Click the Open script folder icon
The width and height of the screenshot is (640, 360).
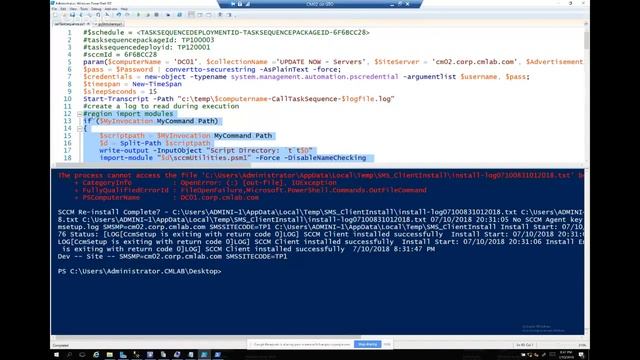[x=64, y=15]
